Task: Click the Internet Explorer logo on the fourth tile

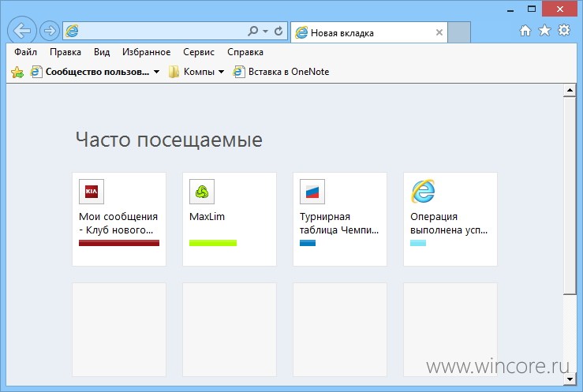Action: click(423, 192)
